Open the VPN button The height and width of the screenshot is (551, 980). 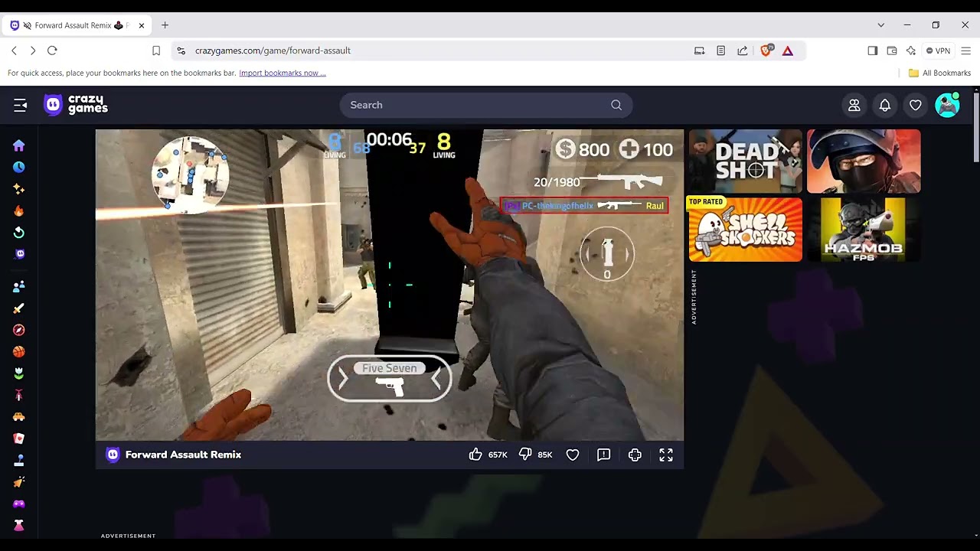[938, 51]
